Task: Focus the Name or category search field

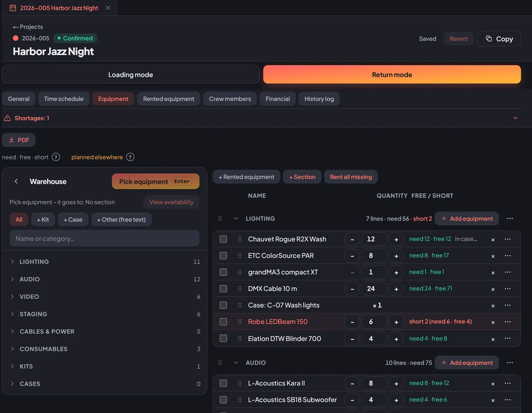Action: (x=105, y=238)
